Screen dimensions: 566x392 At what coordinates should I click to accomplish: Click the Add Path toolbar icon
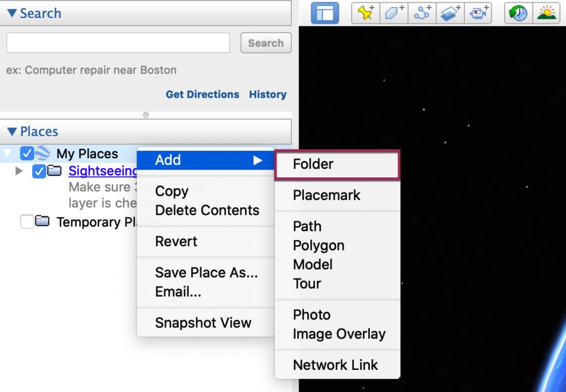pos(422,13)
